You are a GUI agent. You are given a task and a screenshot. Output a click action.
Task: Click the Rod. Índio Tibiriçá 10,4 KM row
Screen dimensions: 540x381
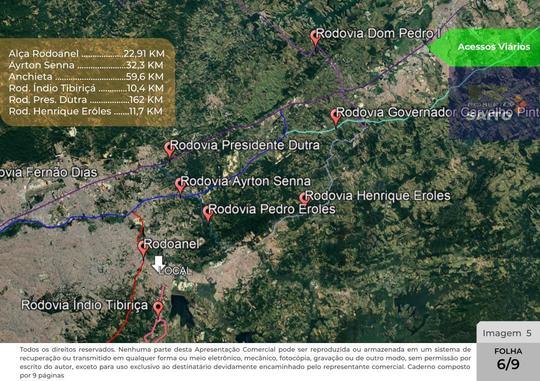(x=86, y=88)
